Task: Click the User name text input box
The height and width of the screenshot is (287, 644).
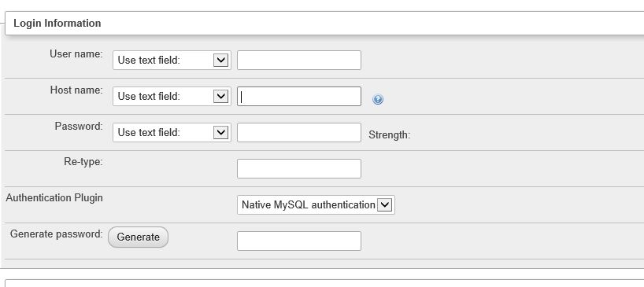Action: point(299,61)
